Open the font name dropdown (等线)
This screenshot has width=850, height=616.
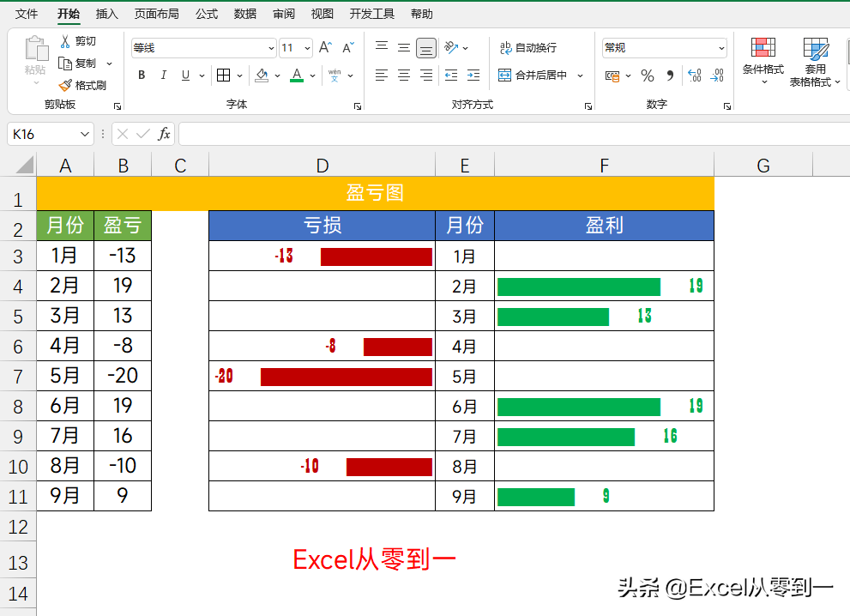pyautogui.click(x=271, y=48)
